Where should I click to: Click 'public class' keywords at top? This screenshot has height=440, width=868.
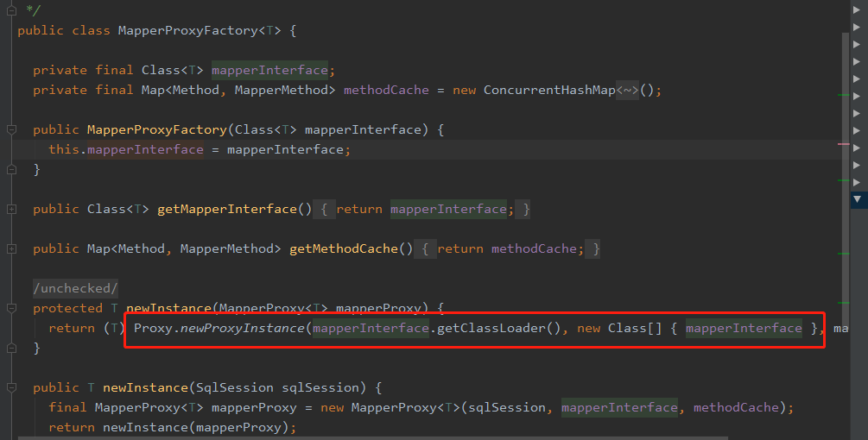point(64,30)
